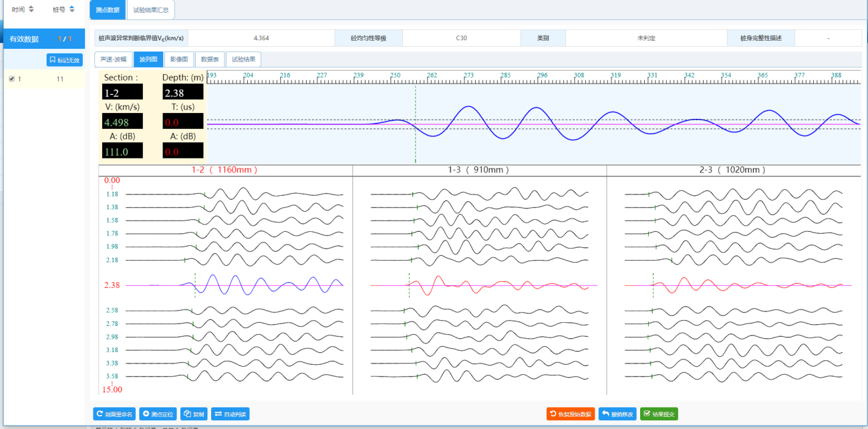The width and height of the screenshot is (868, 429).
Task: Click the 0.00 top depth marker
Action: pyautogui.click(x=112, y=180)
